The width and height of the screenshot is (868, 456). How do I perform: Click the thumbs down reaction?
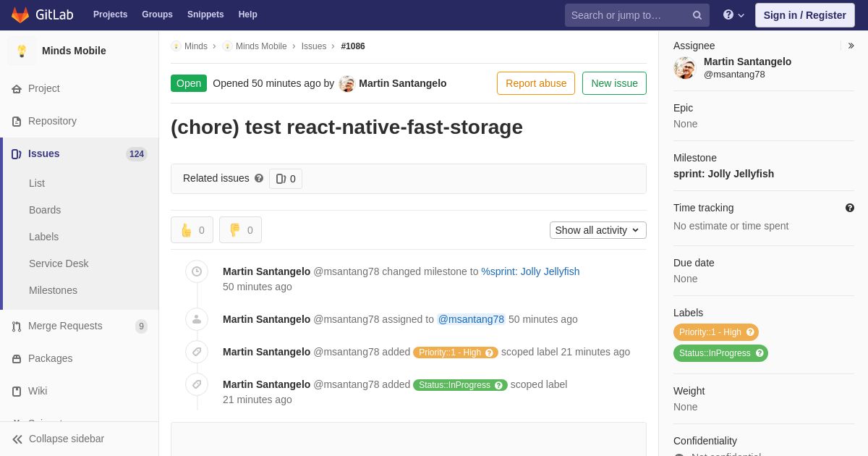240,230
